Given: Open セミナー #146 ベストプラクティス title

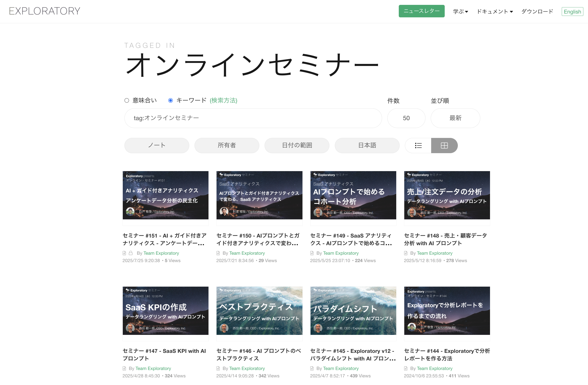Looking at the screenshot, I should 259,355.
